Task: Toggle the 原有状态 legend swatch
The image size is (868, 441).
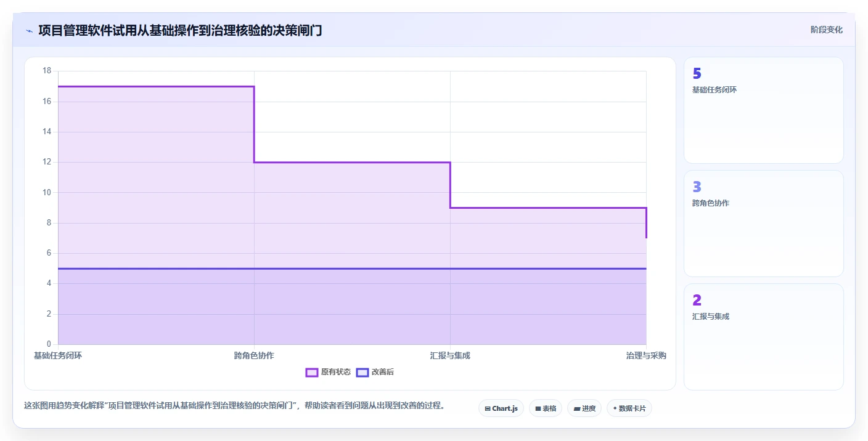Action: pos(312,372)
